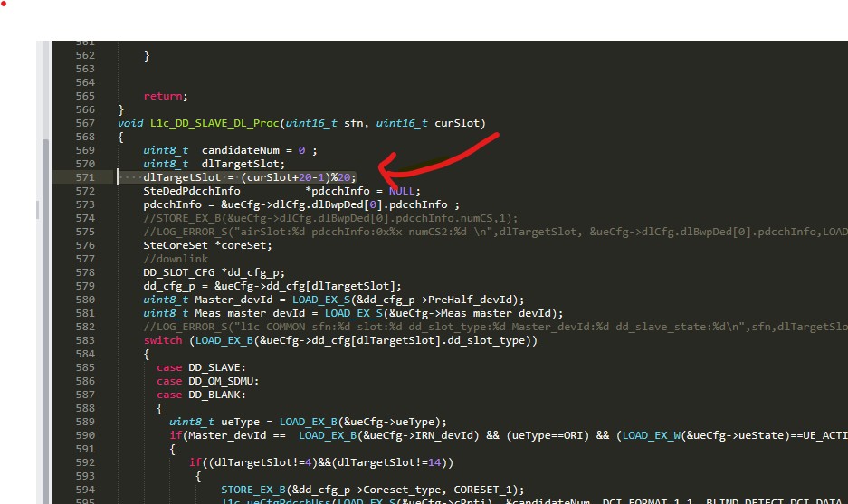The height and width of the screenshot is (504, 848).
Task: Click the switch keyword on line 583
Action: pyautogui.click(x=162, y=340)
